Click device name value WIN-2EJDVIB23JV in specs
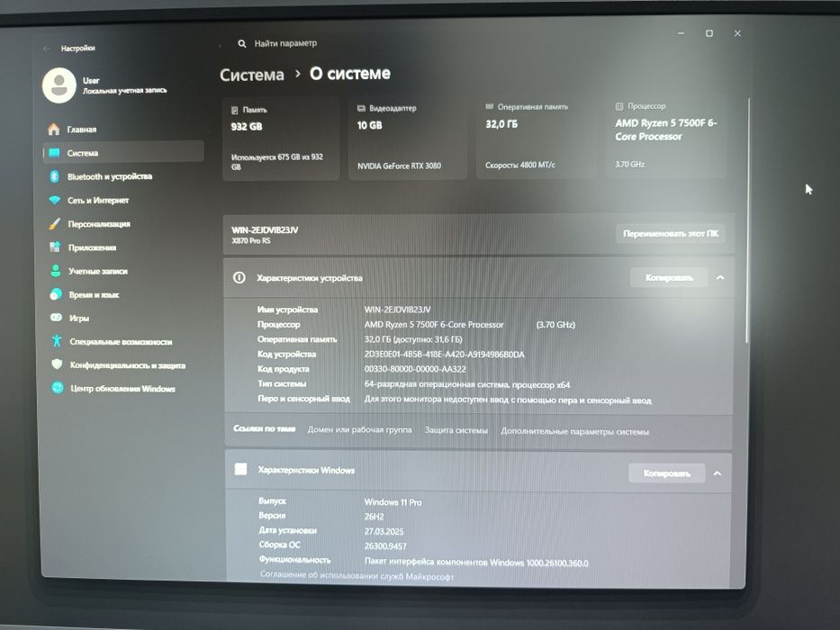Viewport: 840px width, 630px height. click(x=397, y=309)
